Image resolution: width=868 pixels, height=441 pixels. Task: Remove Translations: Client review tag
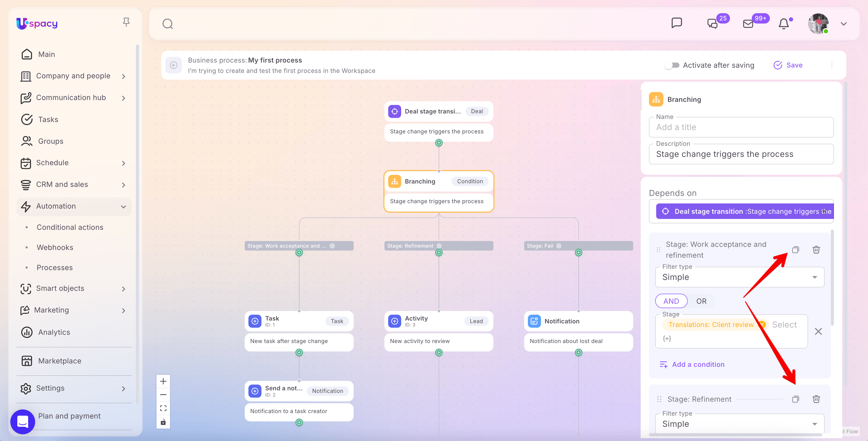(762, 325)
